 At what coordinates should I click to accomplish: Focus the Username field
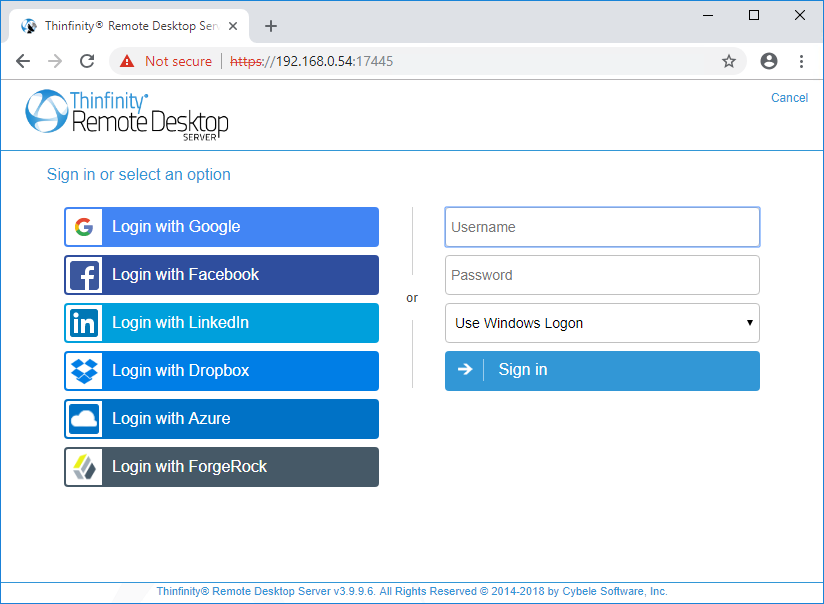602,227
